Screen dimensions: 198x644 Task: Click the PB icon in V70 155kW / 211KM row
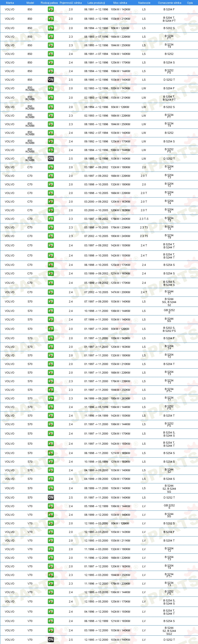coord(51,541)
